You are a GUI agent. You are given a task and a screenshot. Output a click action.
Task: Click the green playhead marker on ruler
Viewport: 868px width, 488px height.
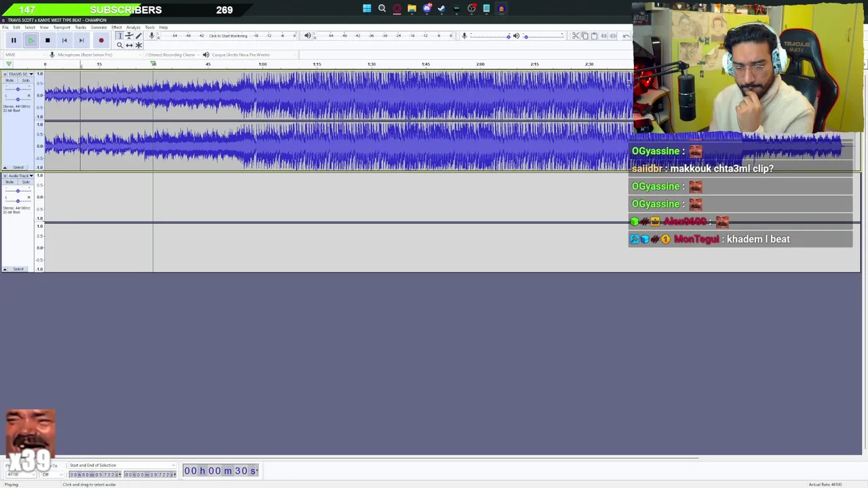click(x=153, y=64)
